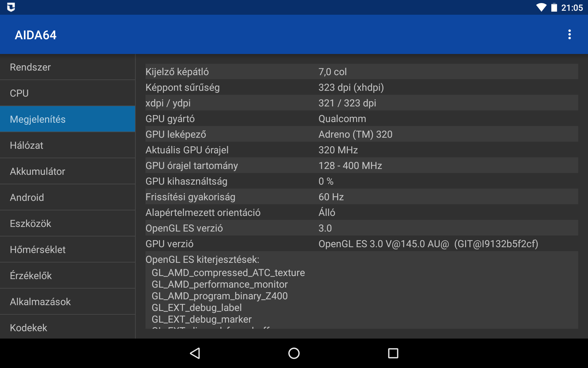This screenshot has height=368, width=588.
Task: Select the xdpi / ydpi label
Action: click(x=168, y=103)
